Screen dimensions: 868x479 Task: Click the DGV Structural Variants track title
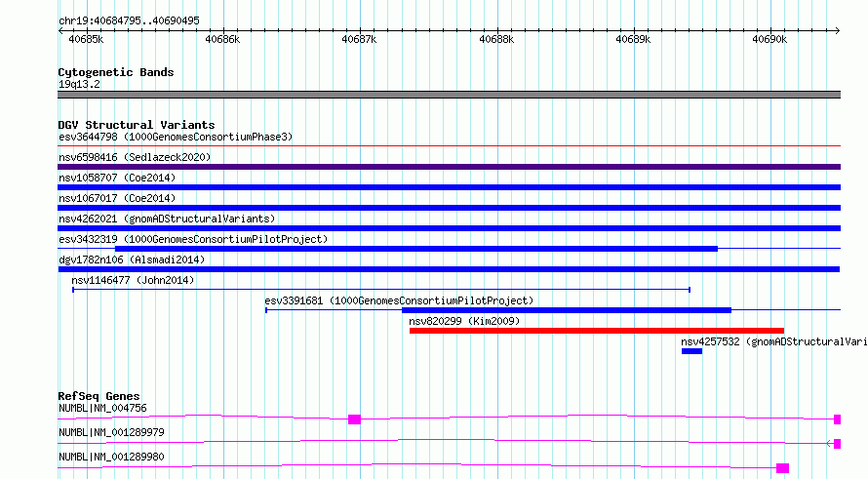(x=137, y=125)
